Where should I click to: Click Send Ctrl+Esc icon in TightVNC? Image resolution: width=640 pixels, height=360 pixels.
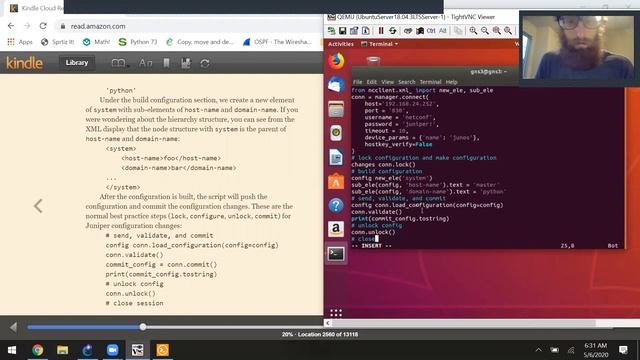tap(420, 31)
